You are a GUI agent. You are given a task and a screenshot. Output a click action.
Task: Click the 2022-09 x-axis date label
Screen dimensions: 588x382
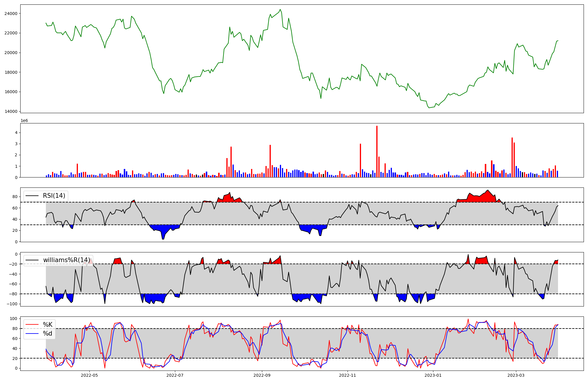click(262, 375)
